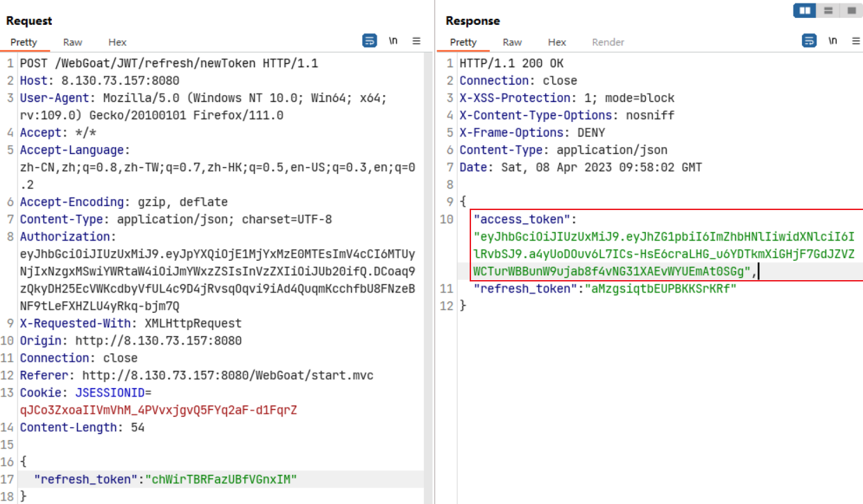The width and height of the screenshot is (863, 504).
Task: Select the side-by-side layout icon
Action: pos(805,10)
